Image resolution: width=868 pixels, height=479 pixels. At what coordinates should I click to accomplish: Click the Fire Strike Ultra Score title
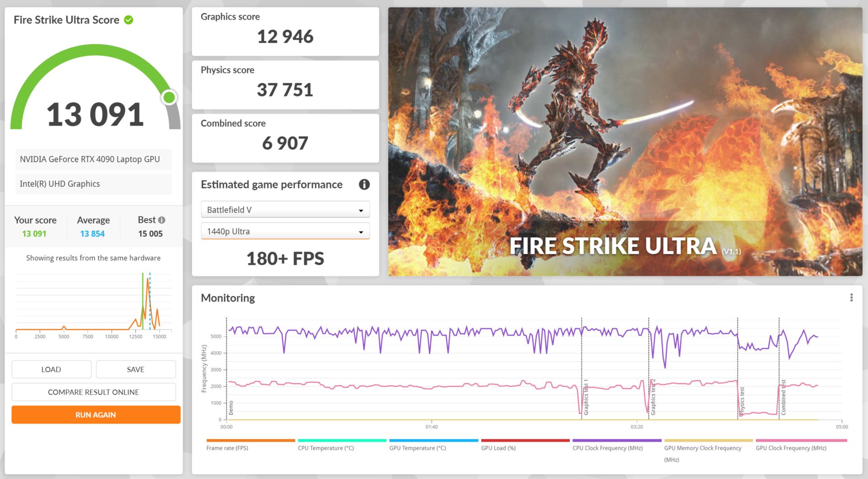click(66, 20)
